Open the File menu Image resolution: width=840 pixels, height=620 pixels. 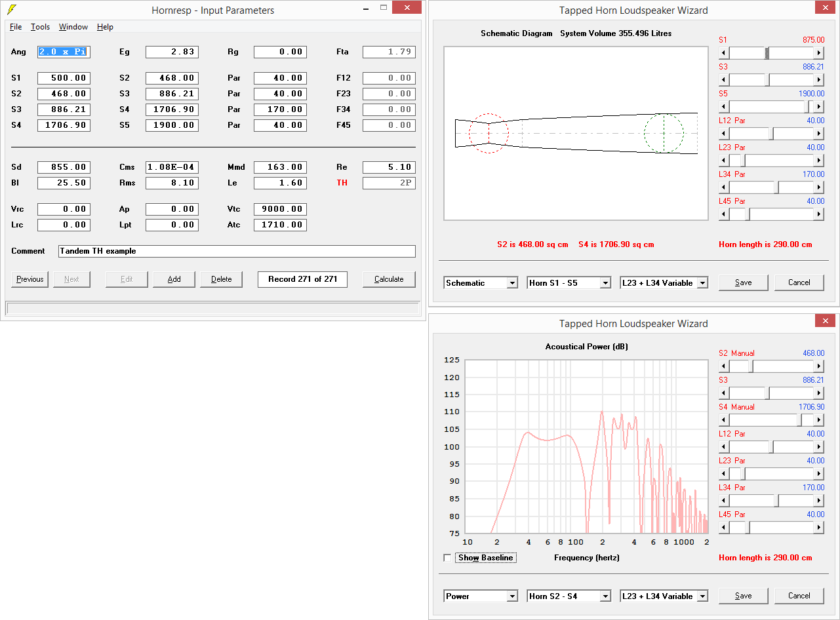pos(16,27)
